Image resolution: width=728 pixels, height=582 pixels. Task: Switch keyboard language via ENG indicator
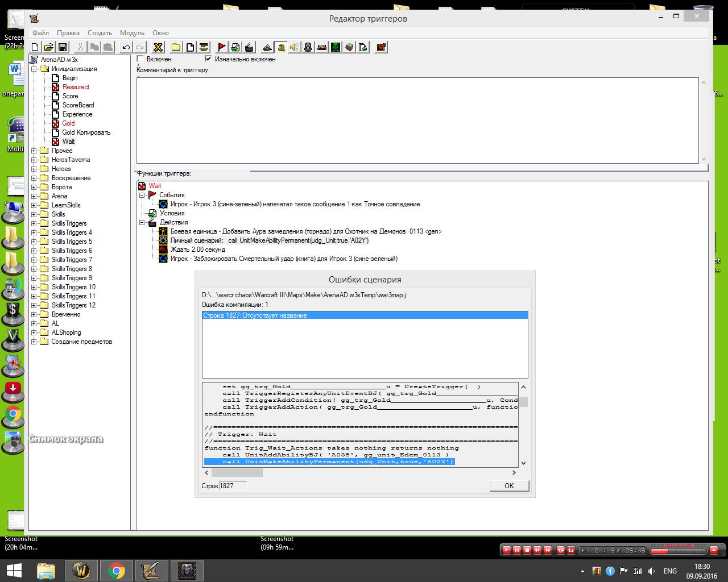(670, 571)
